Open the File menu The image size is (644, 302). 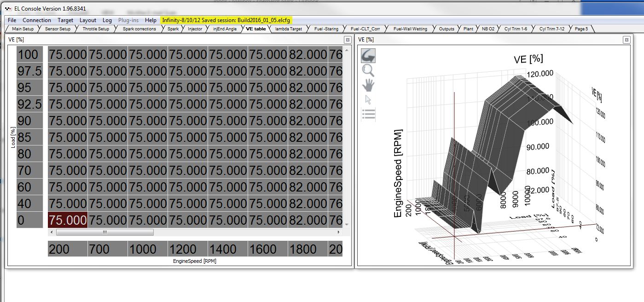[12, 20]
